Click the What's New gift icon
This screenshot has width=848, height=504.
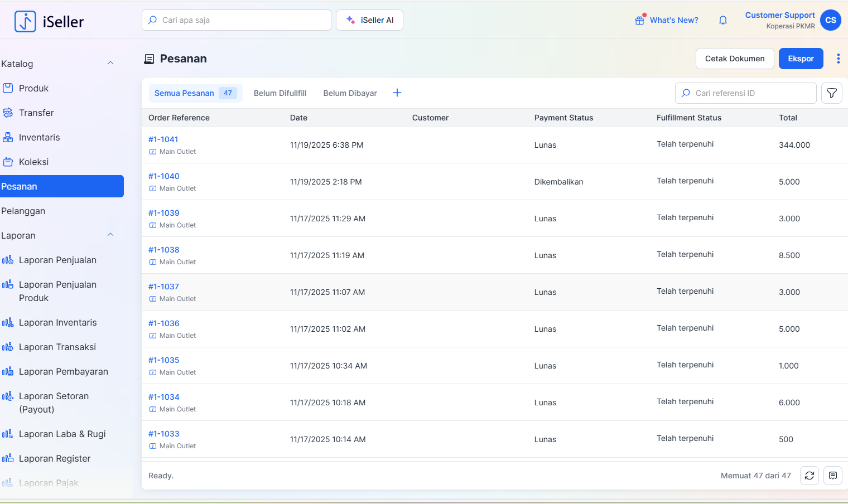click(x=640, y=20)
